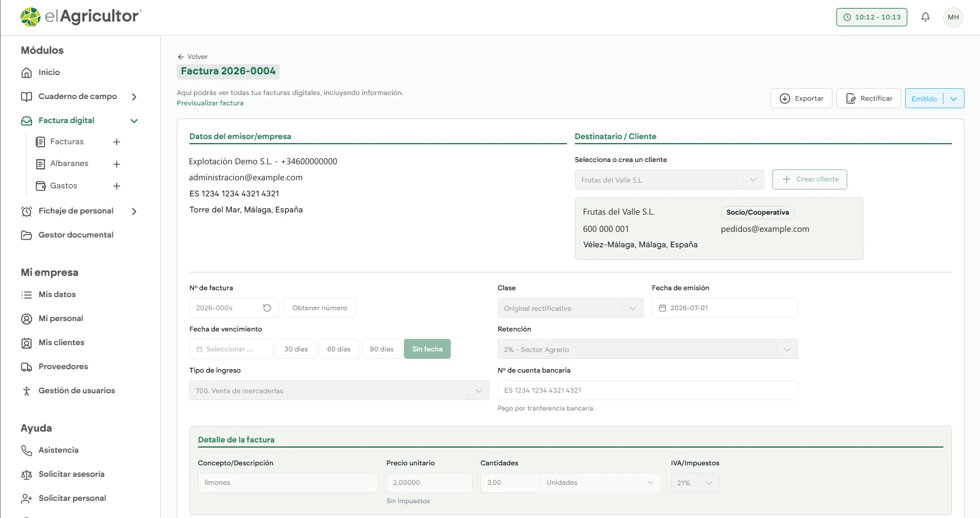
Task: Click the calendar icon in Fecha de emisión
Action: 662,308
